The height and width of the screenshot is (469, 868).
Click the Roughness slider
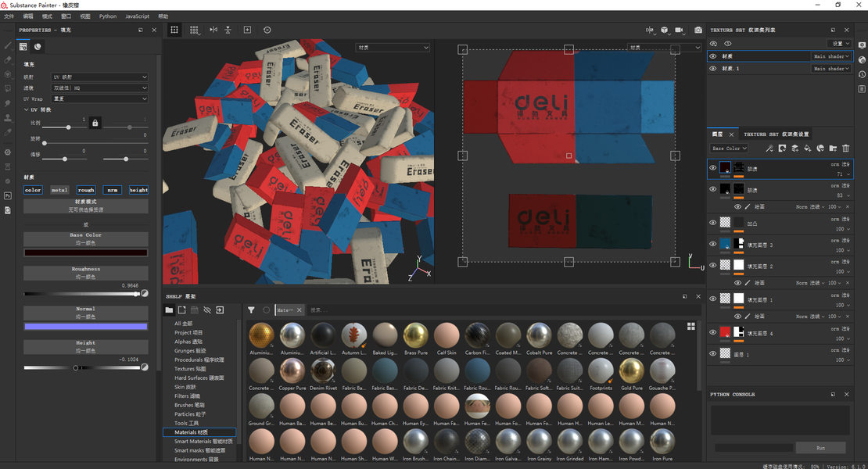tap(82, 294)
